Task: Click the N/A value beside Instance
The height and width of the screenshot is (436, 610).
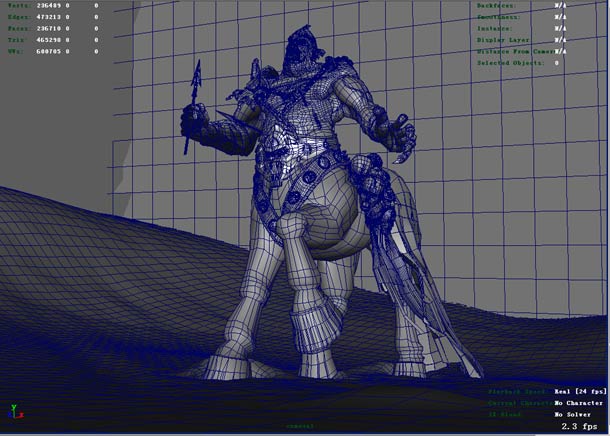Action: 560,28
